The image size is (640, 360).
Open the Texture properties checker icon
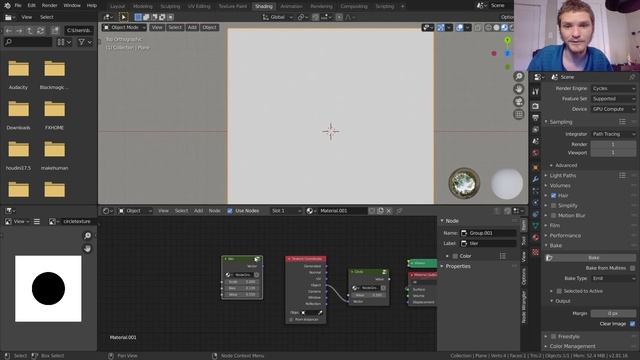(x=536, y=252)
